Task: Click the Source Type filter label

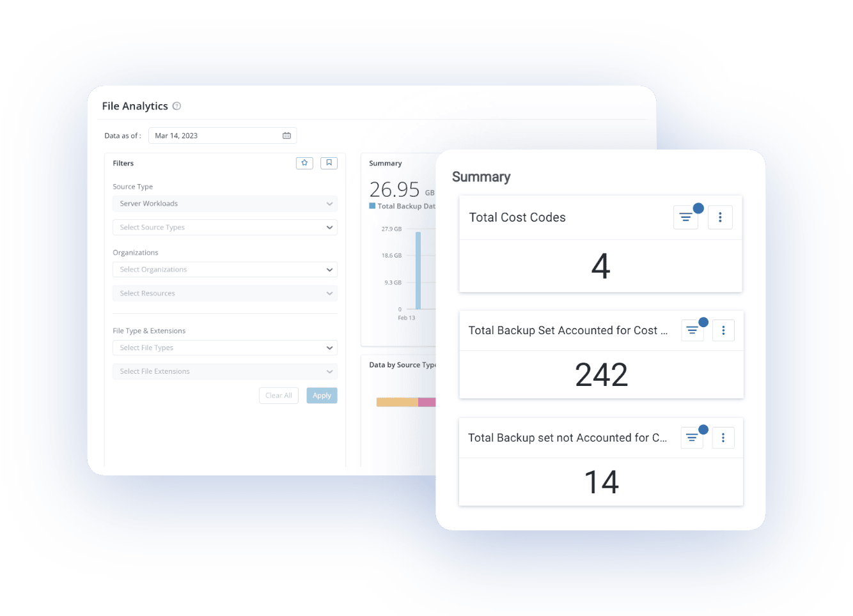Action: (132, 187)
